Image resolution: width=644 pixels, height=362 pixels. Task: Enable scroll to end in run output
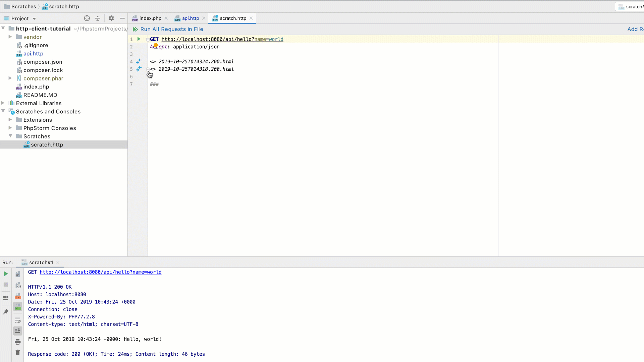tap(18, 331)
